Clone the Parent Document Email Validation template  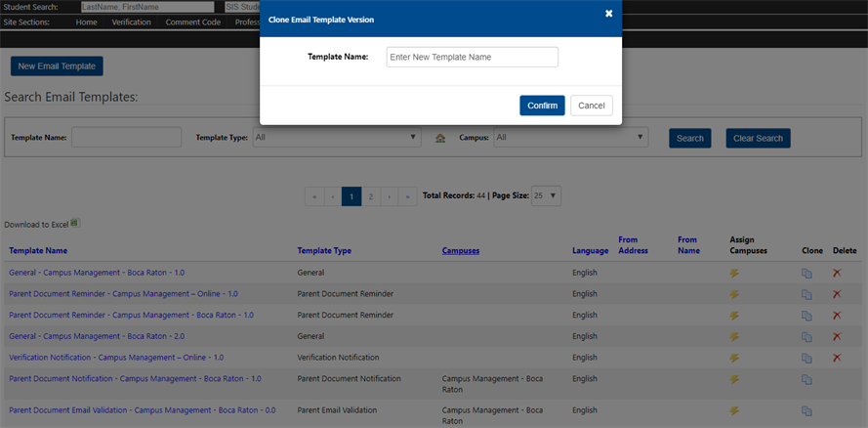[806, 410]
